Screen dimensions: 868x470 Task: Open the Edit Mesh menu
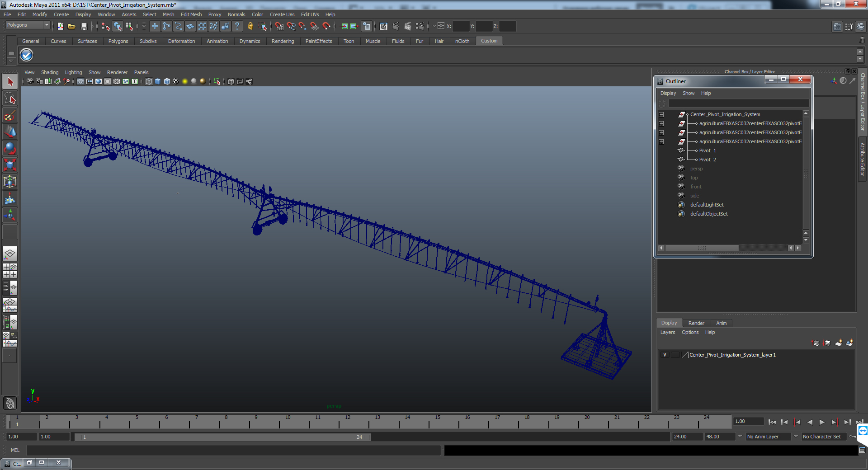[191, 14]
